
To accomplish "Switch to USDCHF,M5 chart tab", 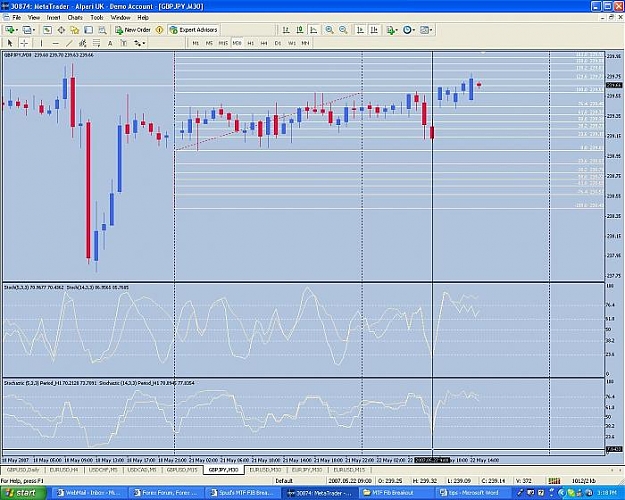I will (x=103, y=470).
